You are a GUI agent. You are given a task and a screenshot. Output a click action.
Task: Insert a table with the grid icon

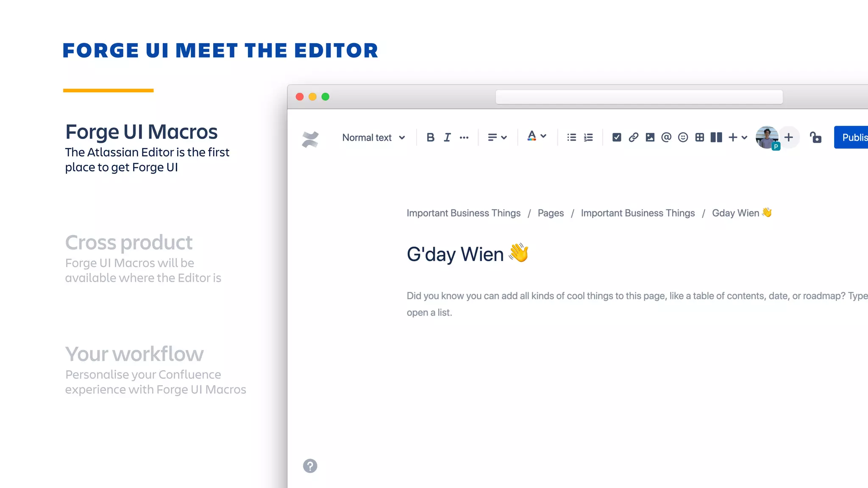coord(700,137)
